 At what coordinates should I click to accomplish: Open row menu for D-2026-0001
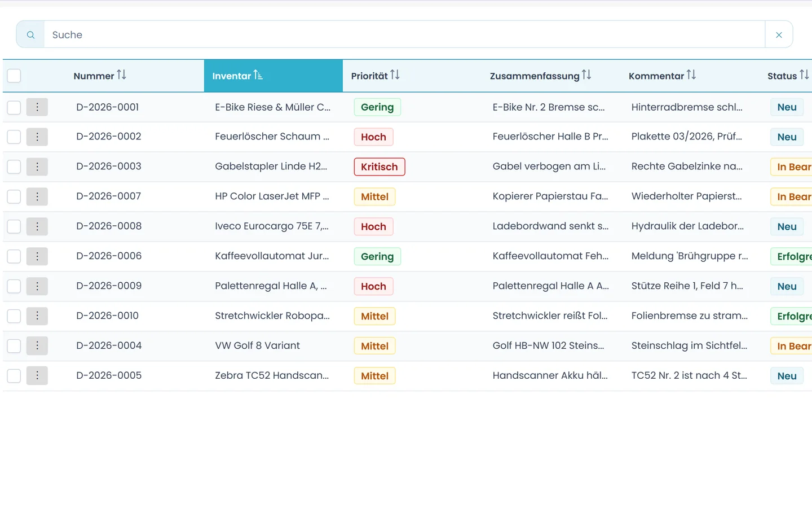click(x=37, y=107)
